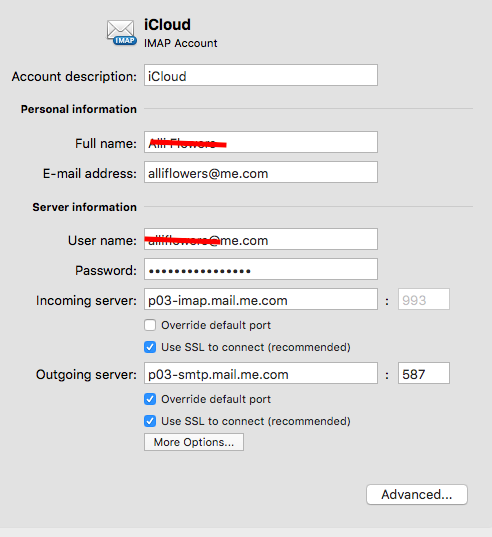Open the Advanced settings button
Viewport: 492px width, 537px height.
coord(417,495)
